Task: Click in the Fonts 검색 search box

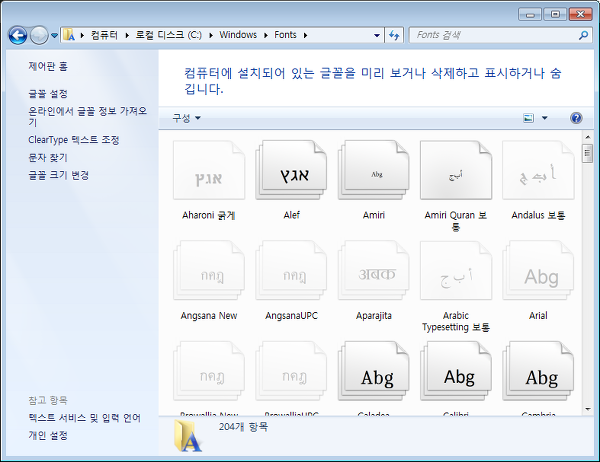Action: tap(494, 35)
